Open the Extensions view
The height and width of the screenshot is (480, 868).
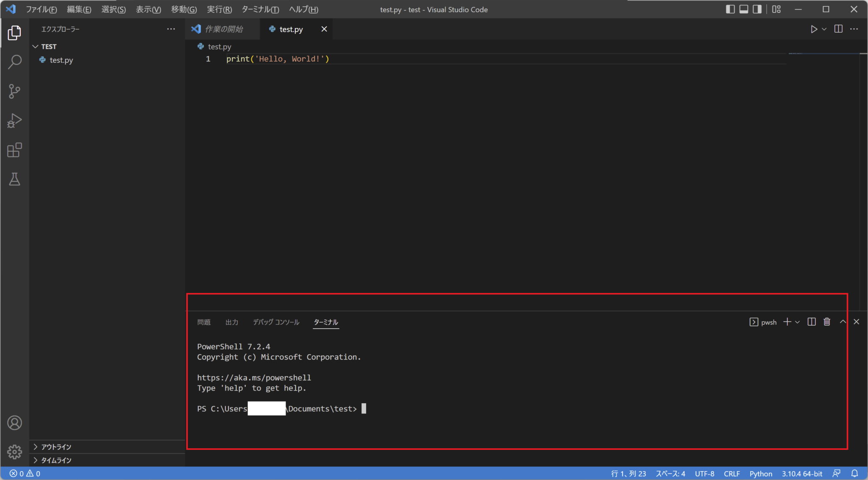pos(14,150)
